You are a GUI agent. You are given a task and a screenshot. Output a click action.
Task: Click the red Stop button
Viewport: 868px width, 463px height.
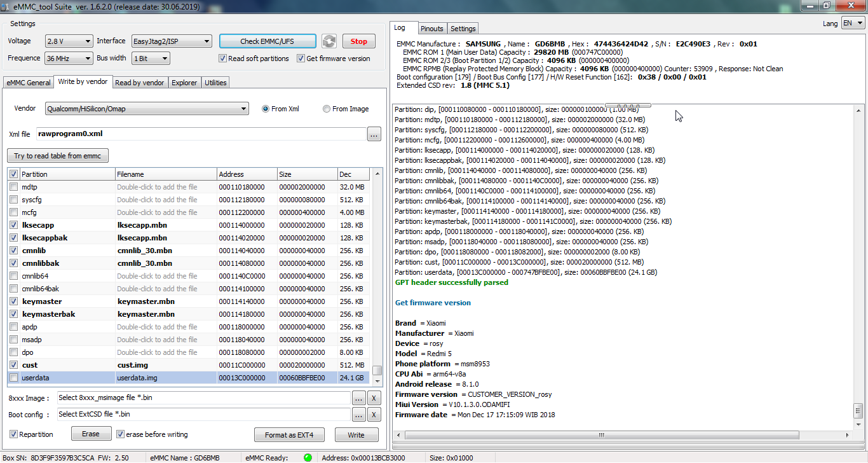(358, 41)
